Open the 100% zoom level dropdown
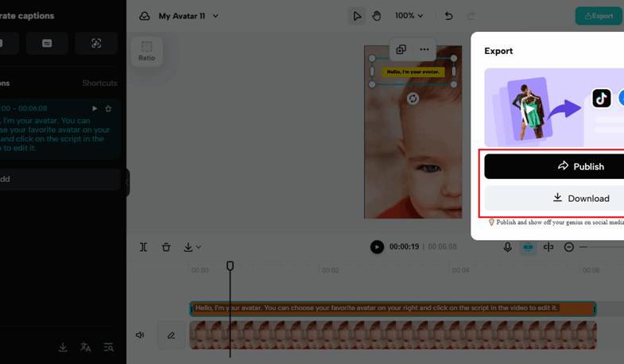Screen dimensions: 624x364 click(x=409, y=16)
